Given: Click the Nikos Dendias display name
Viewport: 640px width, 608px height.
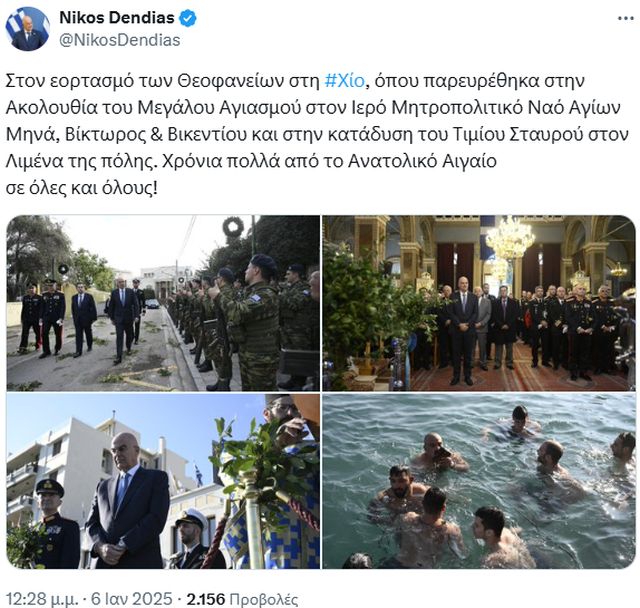Looking at the screenshot, I should click(x=117, y=18).
